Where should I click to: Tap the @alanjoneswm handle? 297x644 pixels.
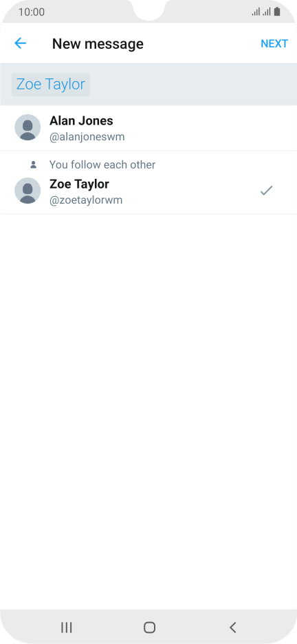pos(87,137)
